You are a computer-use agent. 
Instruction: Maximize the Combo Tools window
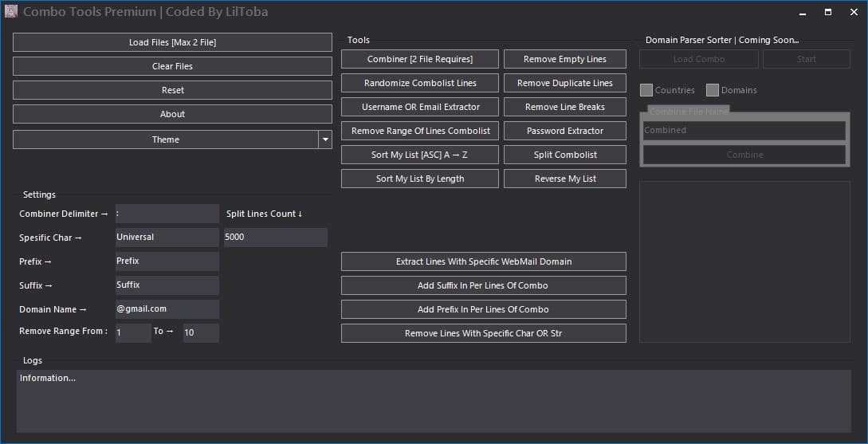828,12
